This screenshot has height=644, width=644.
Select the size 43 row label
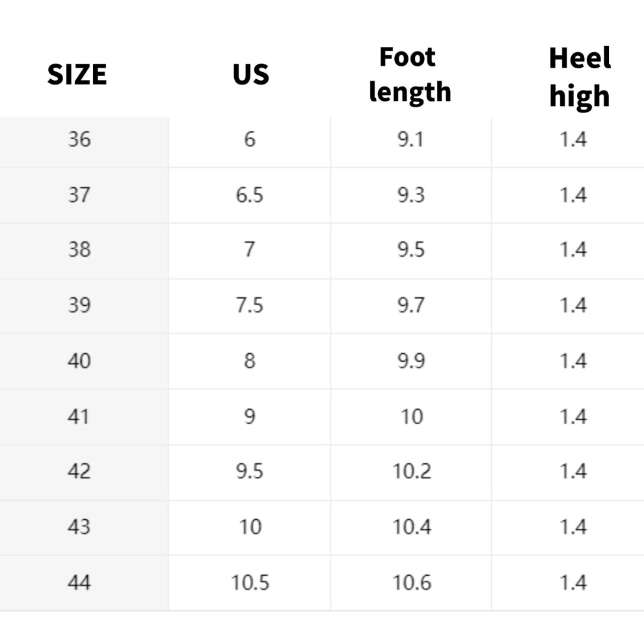(84, 528)
